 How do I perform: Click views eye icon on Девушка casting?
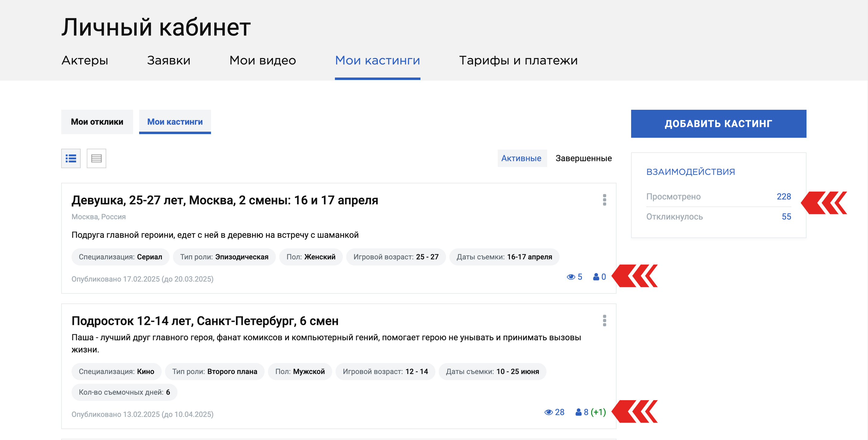(x=571, y=277)
